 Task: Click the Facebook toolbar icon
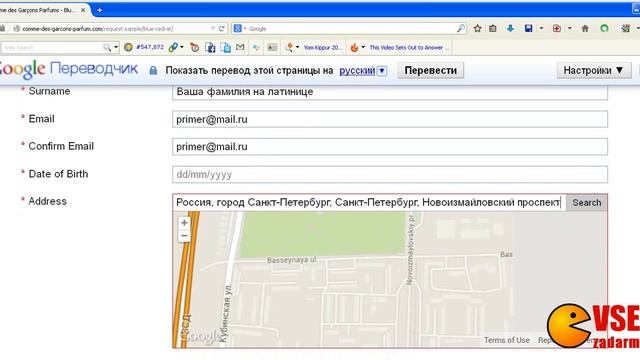[x=210, y=47]
